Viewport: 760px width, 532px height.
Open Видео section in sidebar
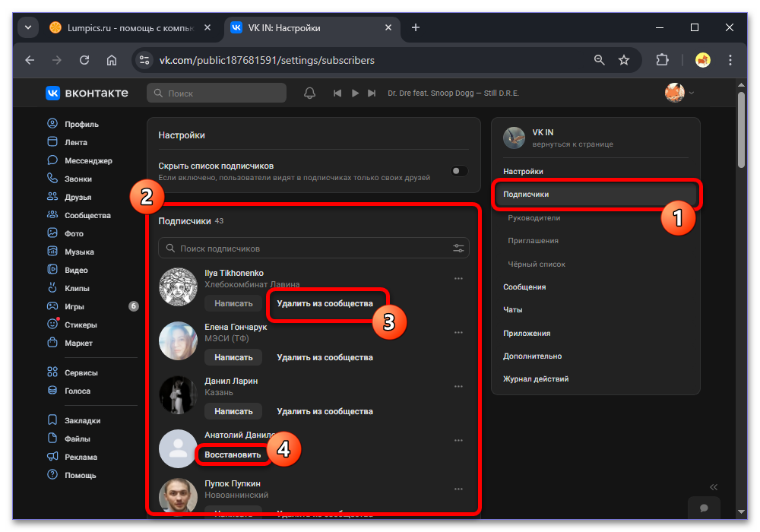click(68, 270)
